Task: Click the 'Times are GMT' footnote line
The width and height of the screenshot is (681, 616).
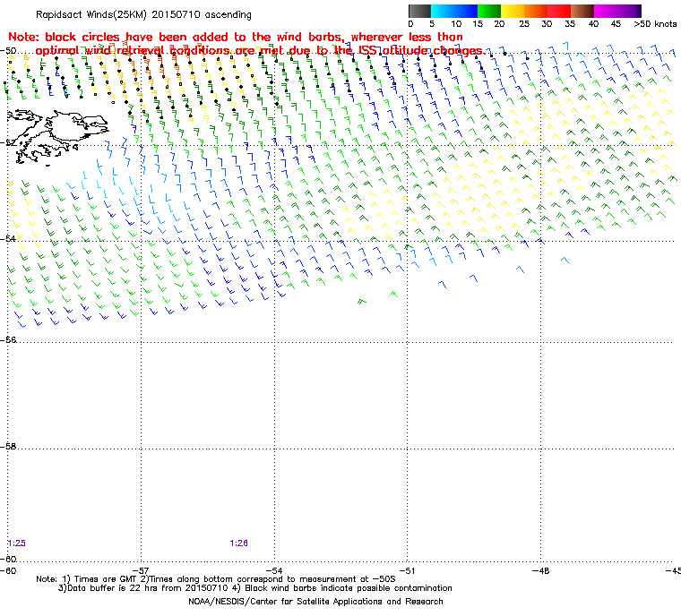Action: coord(216,579)
